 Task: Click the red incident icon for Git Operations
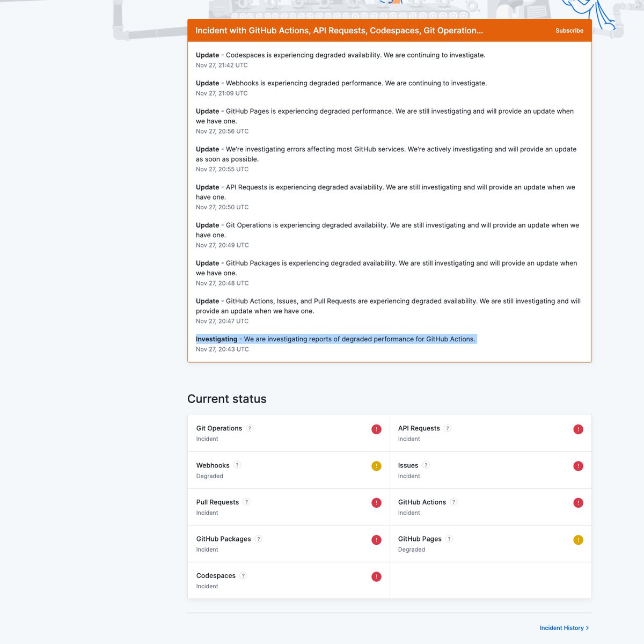click(377, 429)
